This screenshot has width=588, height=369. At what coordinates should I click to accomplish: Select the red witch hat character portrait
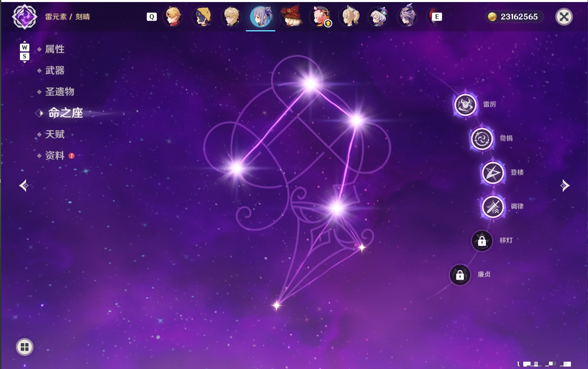(x=290, y=16)
